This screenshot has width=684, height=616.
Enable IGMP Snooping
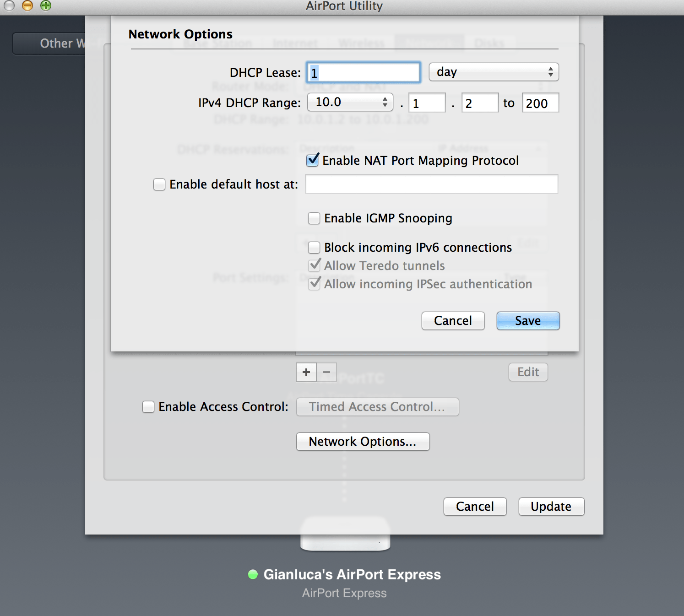314,218
